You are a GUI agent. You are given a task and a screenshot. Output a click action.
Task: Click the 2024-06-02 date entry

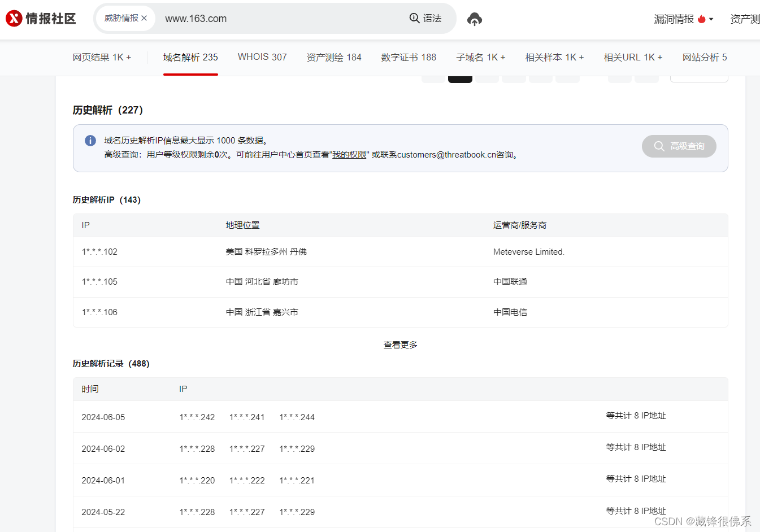coord(103,449)
